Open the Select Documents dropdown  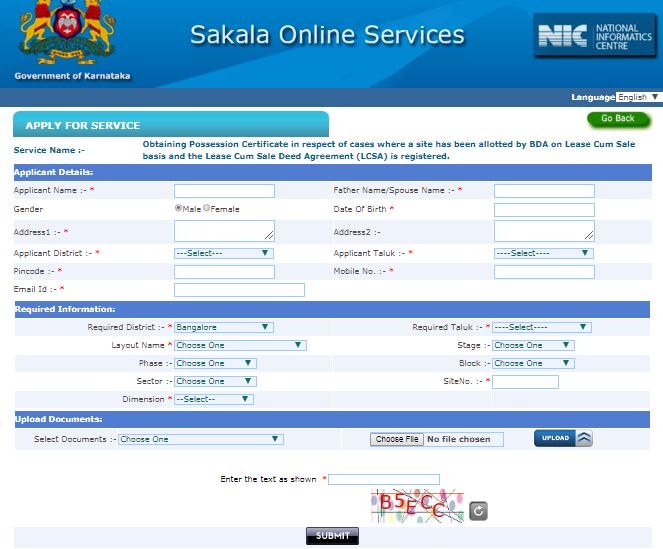coord(201,439)
